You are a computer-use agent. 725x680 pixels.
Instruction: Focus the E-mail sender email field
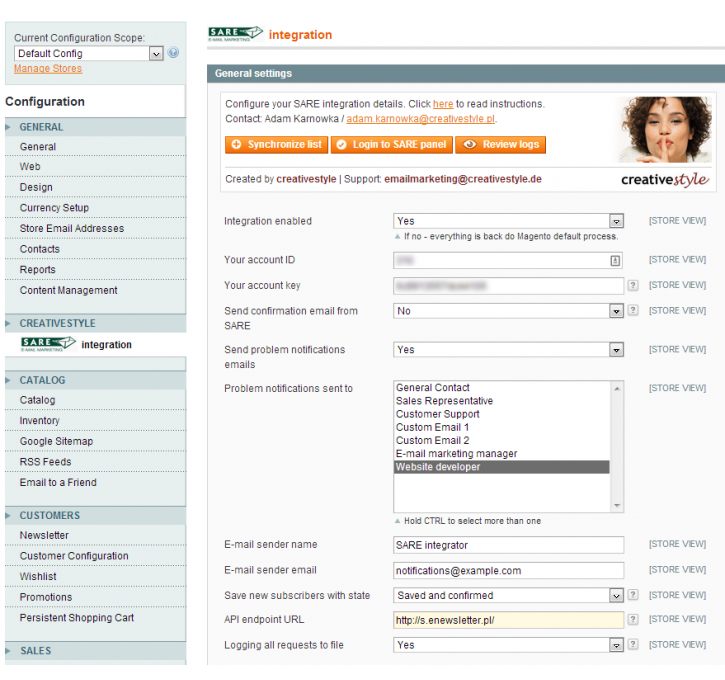(x=508, y=570)
